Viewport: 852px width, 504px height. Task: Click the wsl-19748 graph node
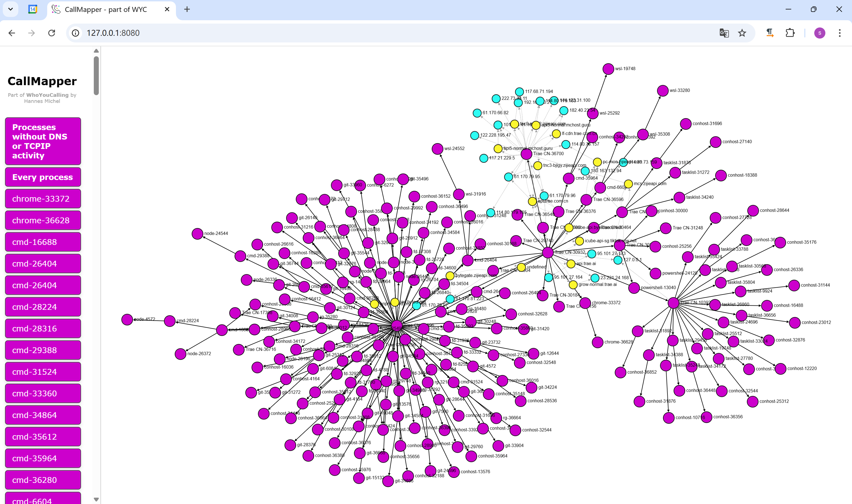click(x=608, y=69)
